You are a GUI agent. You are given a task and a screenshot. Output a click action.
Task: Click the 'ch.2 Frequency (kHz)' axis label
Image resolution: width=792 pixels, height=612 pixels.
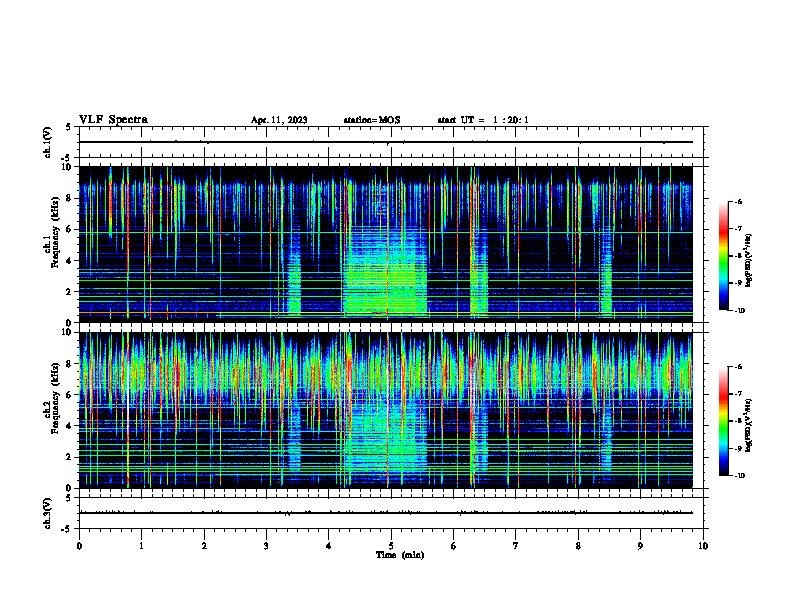click(51, 398)
